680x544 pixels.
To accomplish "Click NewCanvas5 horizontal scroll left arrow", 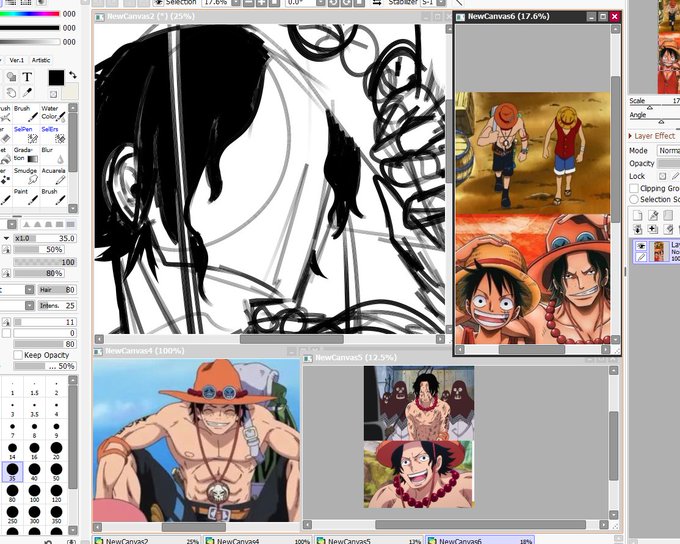I will (x=307, y=524).
